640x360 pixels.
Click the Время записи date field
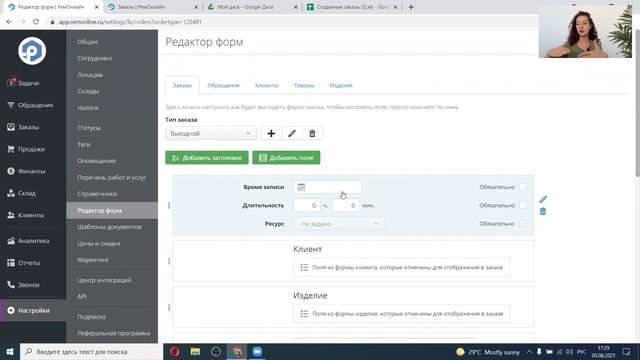coord(327,187)
